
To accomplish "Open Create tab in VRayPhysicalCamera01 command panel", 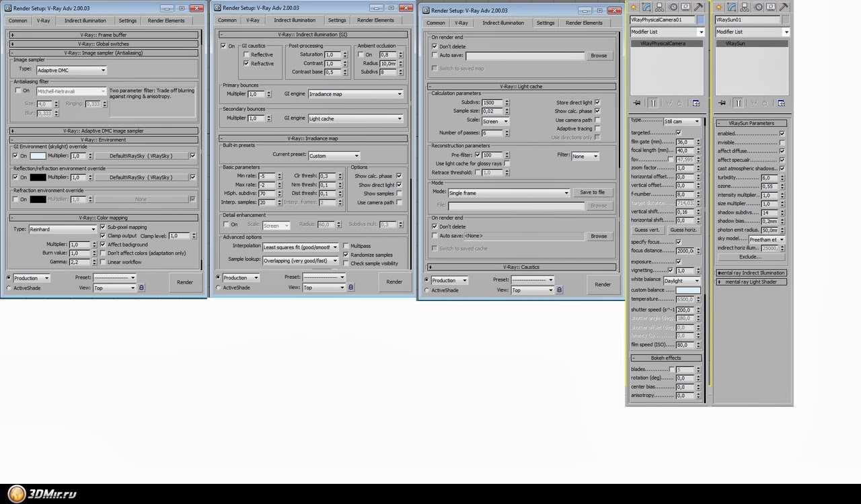I will tap(633, 7).
